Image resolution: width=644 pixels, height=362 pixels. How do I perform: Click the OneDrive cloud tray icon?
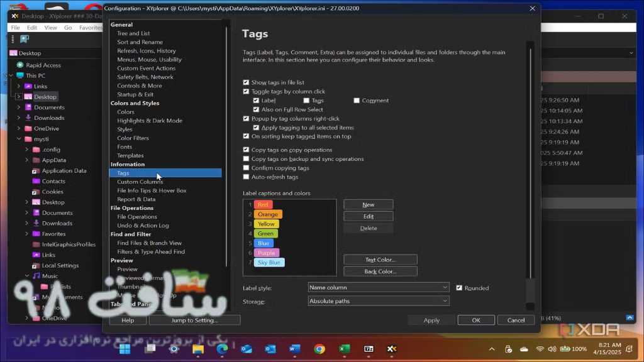click(524, 349)
